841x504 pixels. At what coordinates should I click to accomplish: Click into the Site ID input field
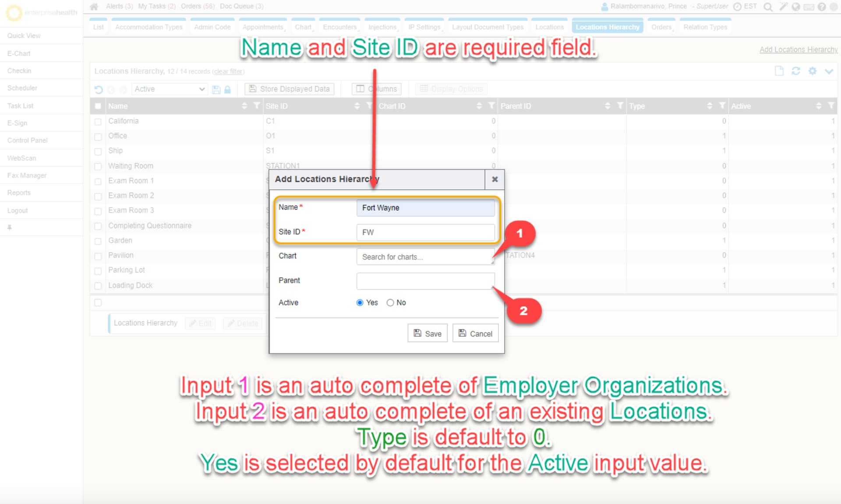click(425, 233)
